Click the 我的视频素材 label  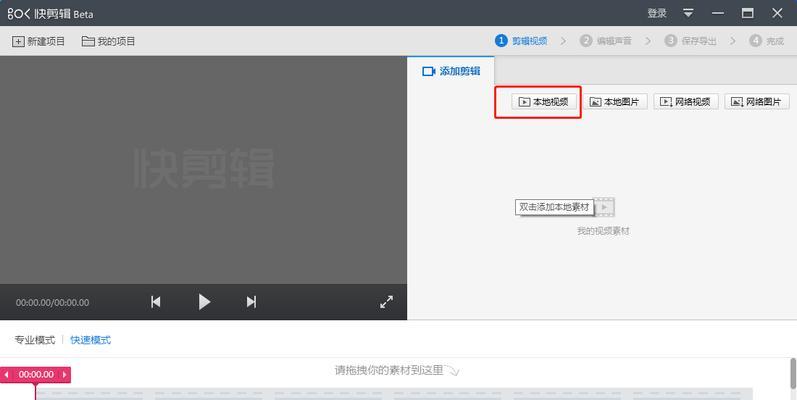pos(603,231)
